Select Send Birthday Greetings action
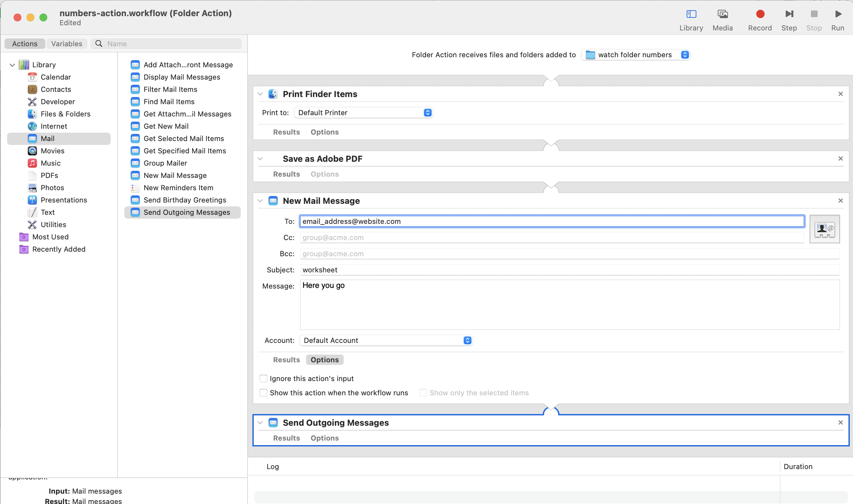The width and height of the screenshot is (853, 504). (x=184, y=200)
